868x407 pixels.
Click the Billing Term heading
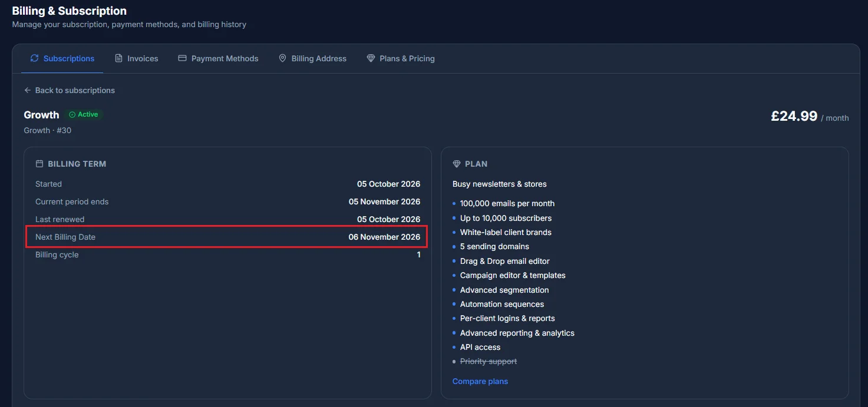pos(77,164)
